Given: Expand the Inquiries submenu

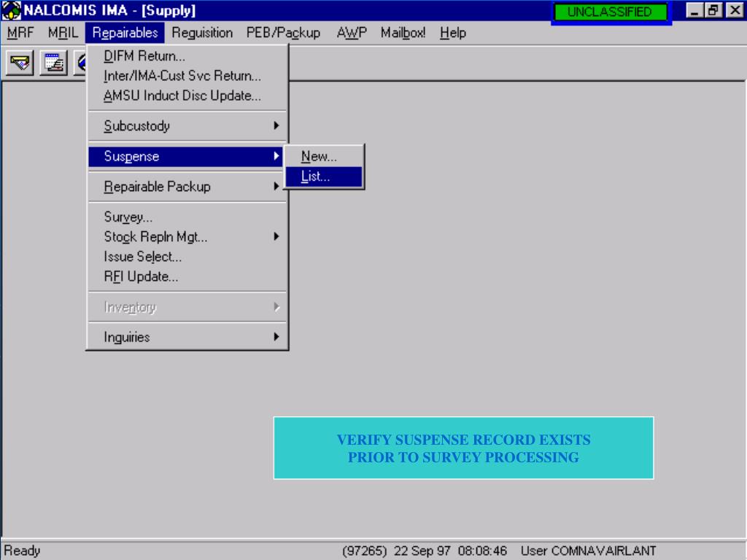Looking at the screenshot, I should tap(187, 337).
